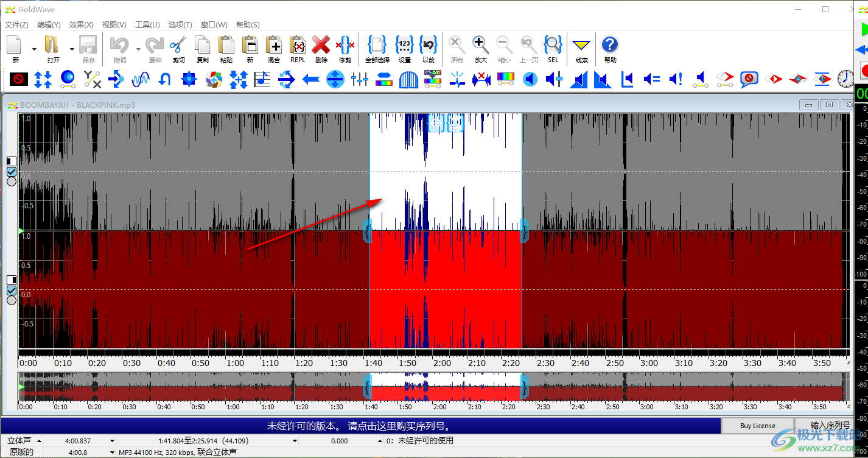Viewport: 868px width, 458px height.
Task: Toggle the right channel checkbox
Action: [x=12, y=291]
